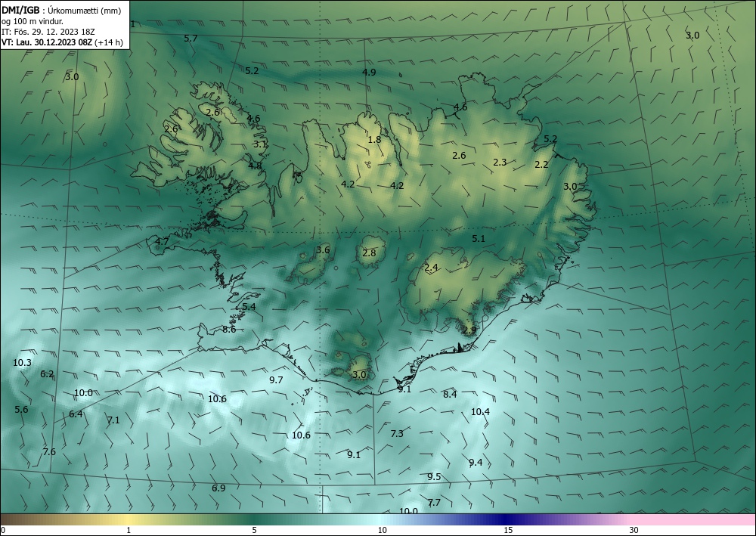Click the 6.9 value near the bottom
The height and width of the screenshot is (536, 756).
(x=218, y=488)
